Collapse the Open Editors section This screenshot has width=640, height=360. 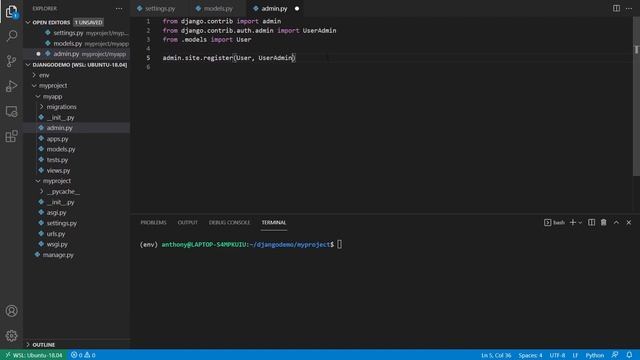tap(28, 22)
